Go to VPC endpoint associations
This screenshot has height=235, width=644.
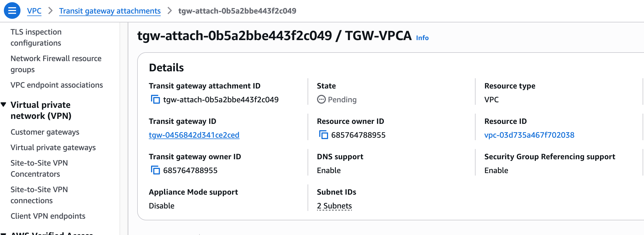click(x=57, y=85)
